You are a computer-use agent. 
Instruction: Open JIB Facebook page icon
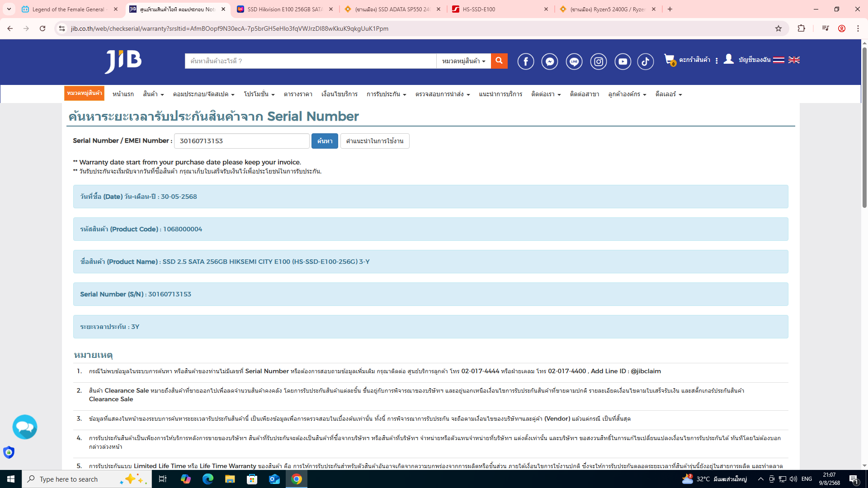click(x=525, y=61)
